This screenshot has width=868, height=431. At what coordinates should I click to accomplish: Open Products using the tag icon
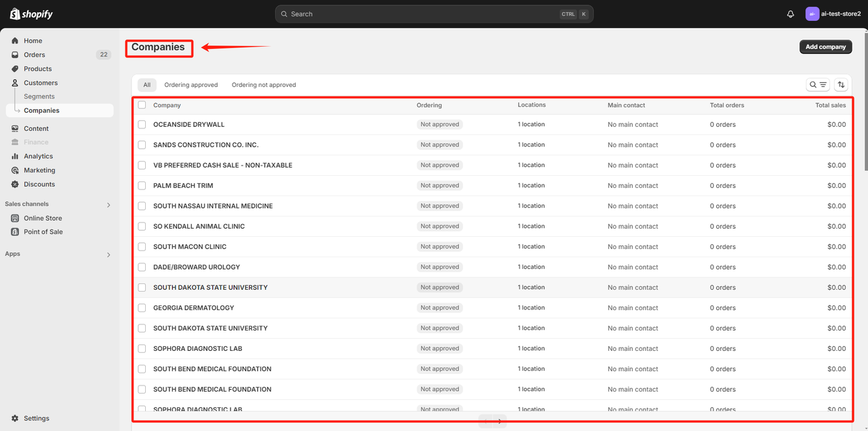tap(15, 69)
